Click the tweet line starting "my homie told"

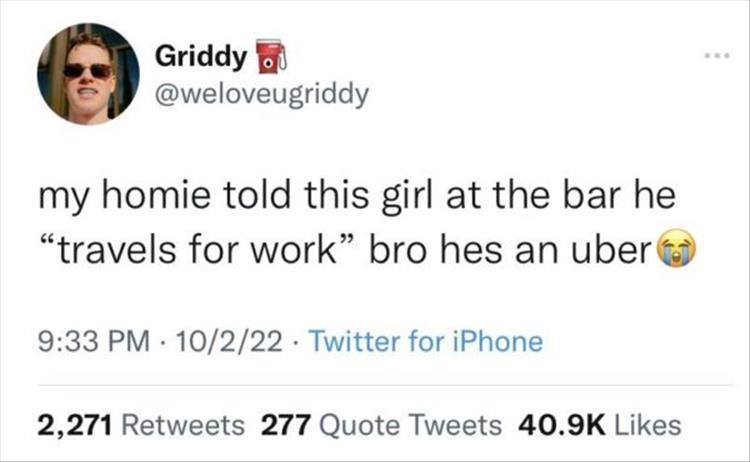point(357,197)
